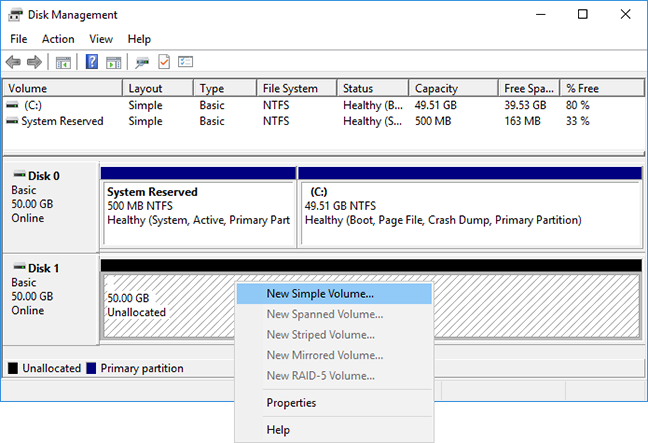Click the Healthy (S... status cell
Viewport: 648px width, 443px height.
(x=372, y=121)
